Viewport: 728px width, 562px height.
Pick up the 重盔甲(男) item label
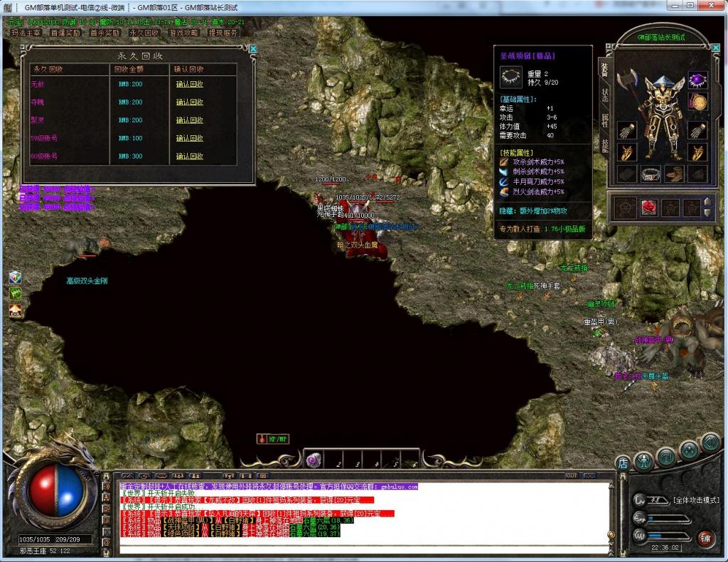tap(601, 322)
